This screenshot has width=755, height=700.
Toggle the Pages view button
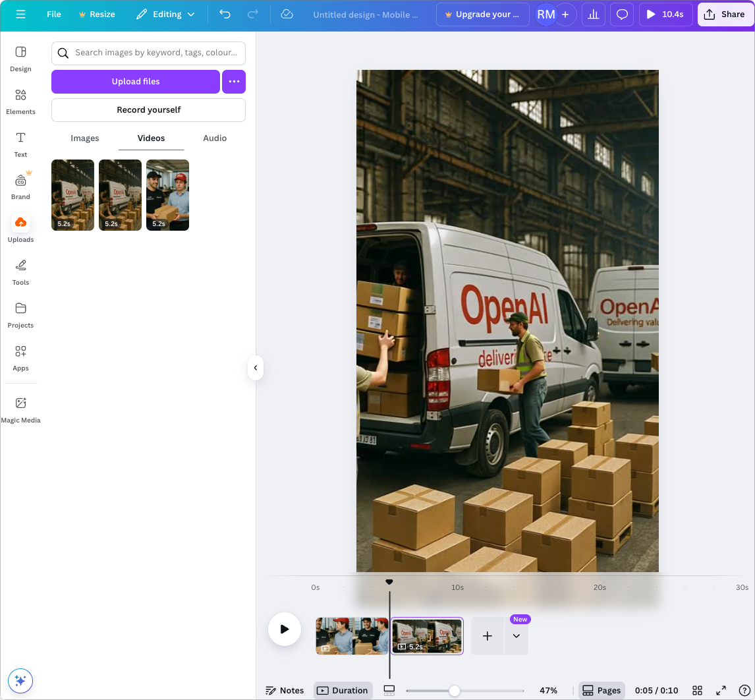coord(601,690)
